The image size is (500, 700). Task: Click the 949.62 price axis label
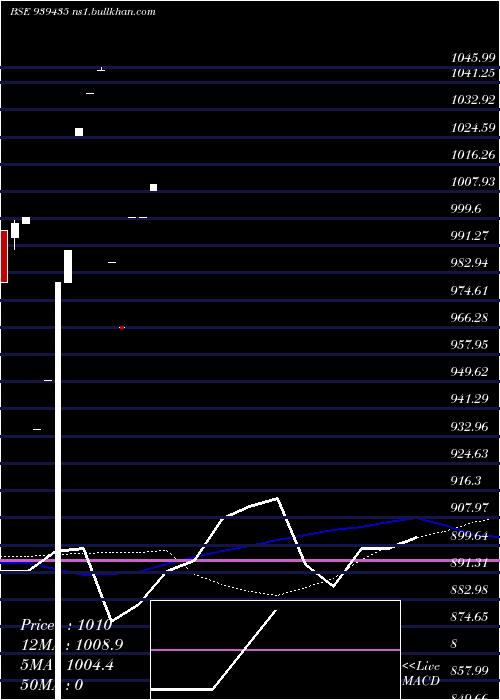click(469, 372)
